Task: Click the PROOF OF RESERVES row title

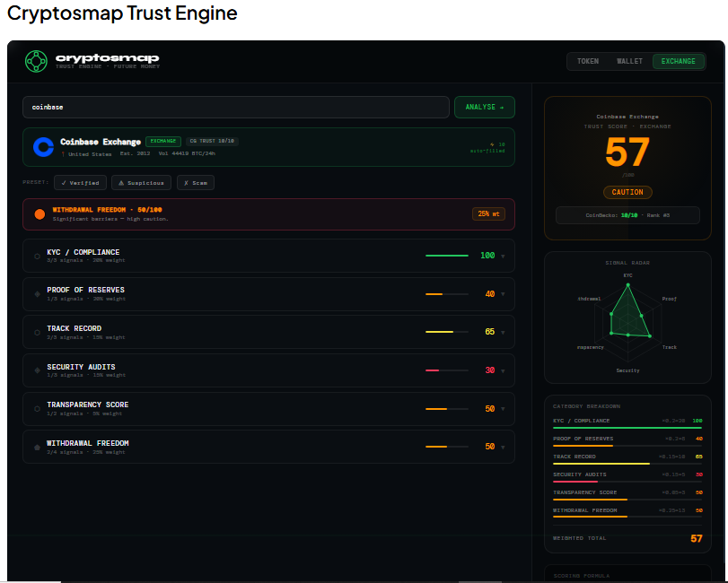Action: [85, 291]
